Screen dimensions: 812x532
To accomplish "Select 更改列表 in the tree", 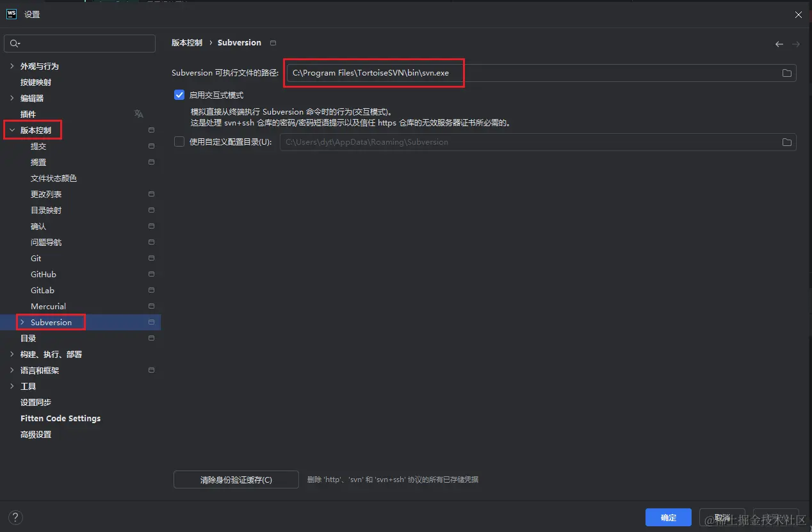I will click(x=46, y=194).
